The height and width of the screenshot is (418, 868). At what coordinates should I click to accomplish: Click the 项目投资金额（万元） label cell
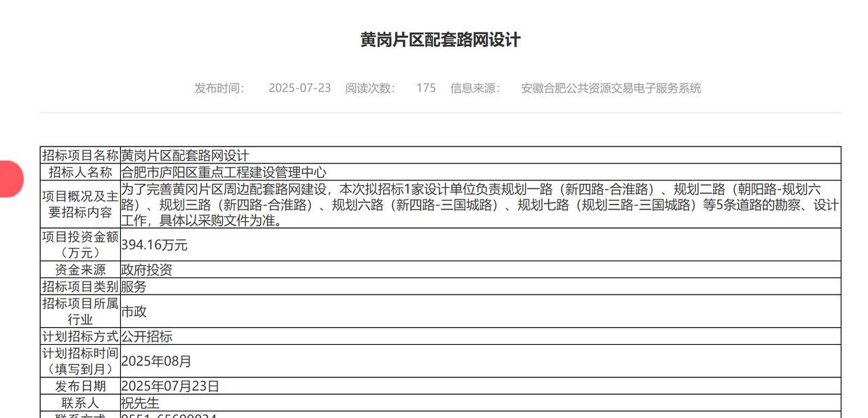pyautogui.click(x=80, y=245)
